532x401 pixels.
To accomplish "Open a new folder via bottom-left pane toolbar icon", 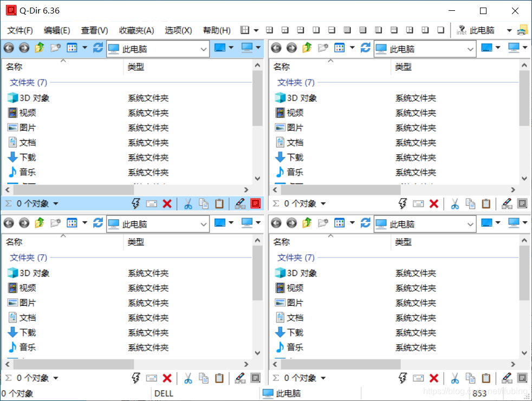I will tap(55, 223).
